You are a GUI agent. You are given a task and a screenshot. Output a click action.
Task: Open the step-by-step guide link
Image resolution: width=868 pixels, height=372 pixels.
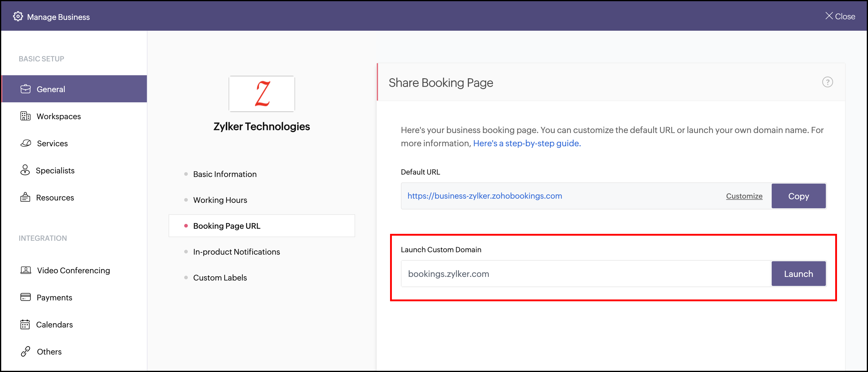point(527,144)
